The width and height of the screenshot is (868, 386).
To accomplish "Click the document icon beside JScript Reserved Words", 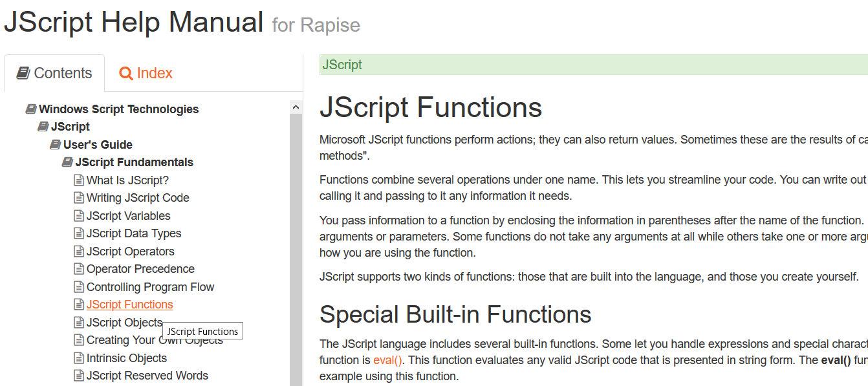I will (79, 376).
